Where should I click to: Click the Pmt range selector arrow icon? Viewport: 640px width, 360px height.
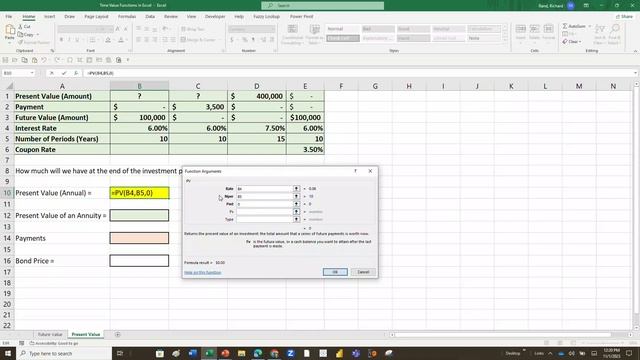pyautogui.click(x=296, y=204)
